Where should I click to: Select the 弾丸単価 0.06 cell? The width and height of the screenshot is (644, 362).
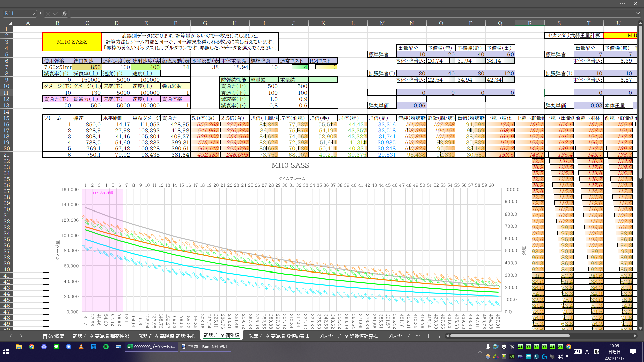[x=412, y=105]
